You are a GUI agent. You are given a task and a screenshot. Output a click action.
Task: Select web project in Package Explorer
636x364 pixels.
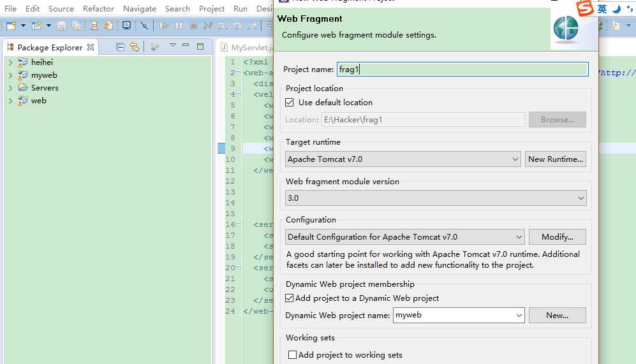[38, 101]
